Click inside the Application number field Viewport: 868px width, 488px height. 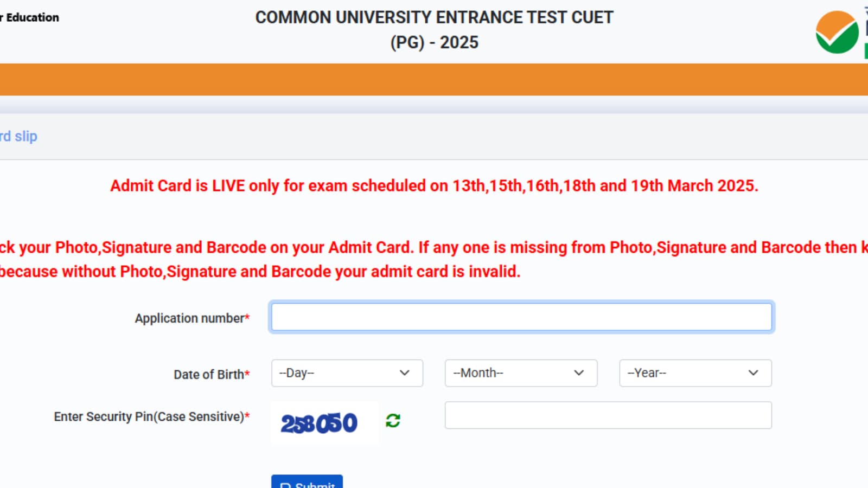(x=521, y=317)
